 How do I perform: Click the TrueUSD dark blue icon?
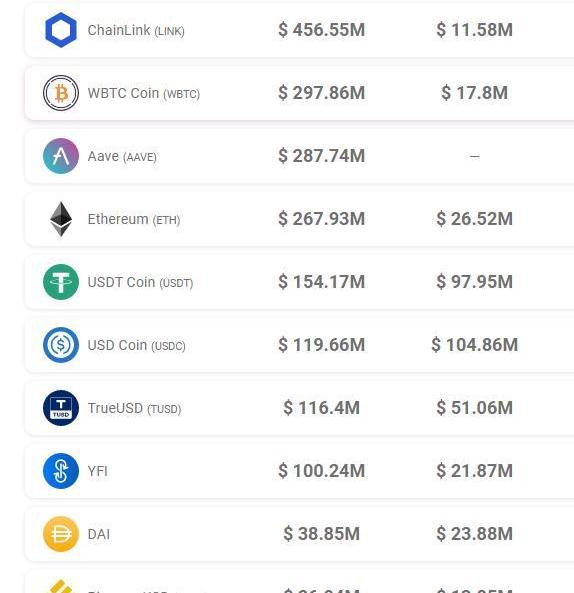61,408
